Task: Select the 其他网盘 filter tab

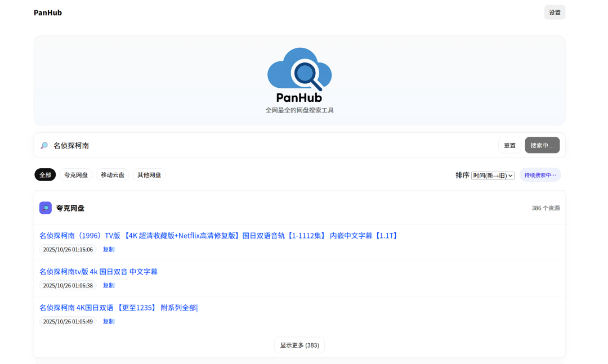Action: [149, 175]
